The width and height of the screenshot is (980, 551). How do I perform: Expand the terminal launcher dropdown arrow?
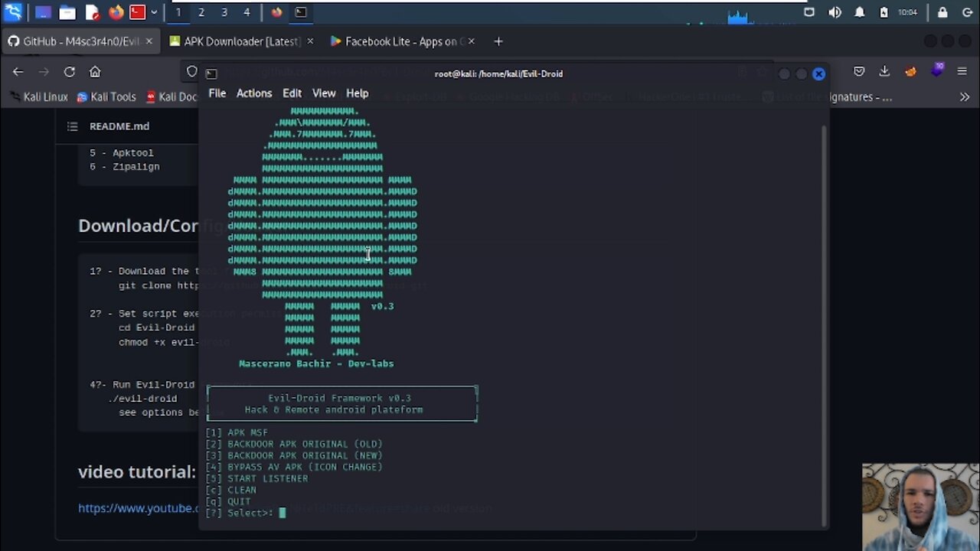click(154, 12)
